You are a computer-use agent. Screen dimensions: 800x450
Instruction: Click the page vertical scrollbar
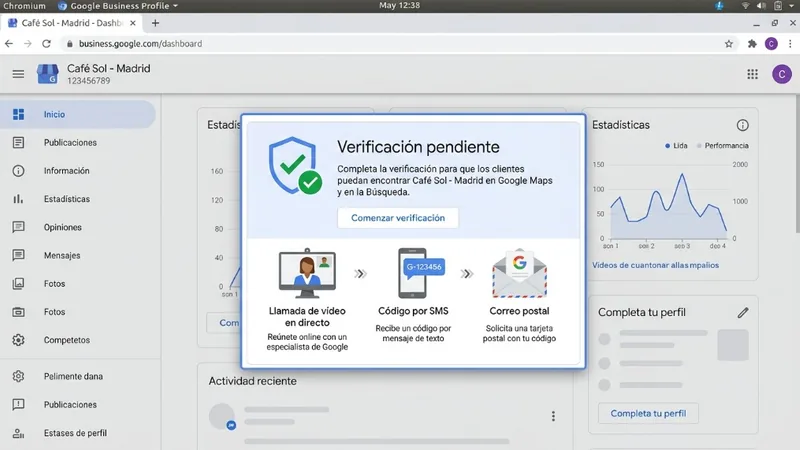point(797,163)
